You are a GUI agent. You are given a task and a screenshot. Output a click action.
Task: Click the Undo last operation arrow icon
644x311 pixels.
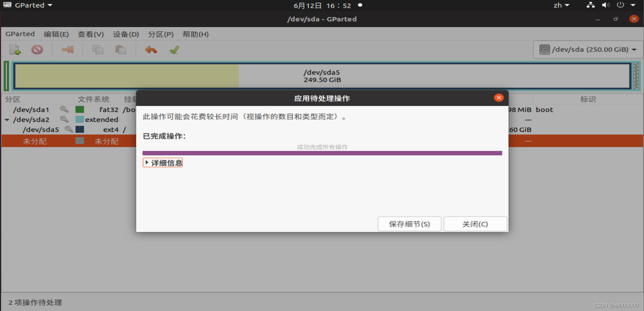[x=151, y=49]
